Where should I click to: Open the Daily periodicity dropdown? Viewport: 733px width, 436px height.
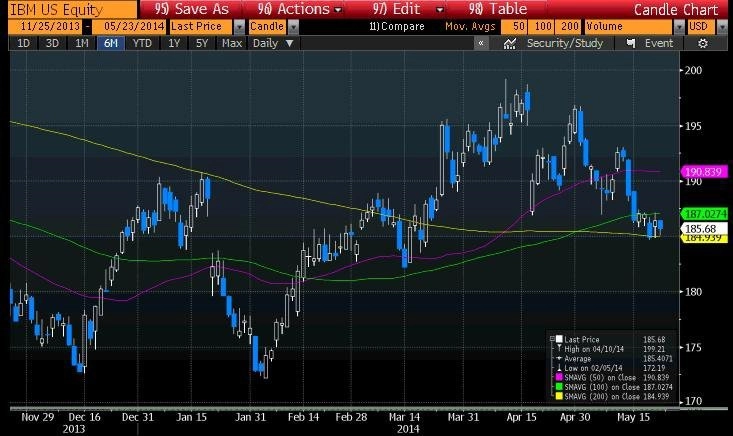click(x=273, y=43)
